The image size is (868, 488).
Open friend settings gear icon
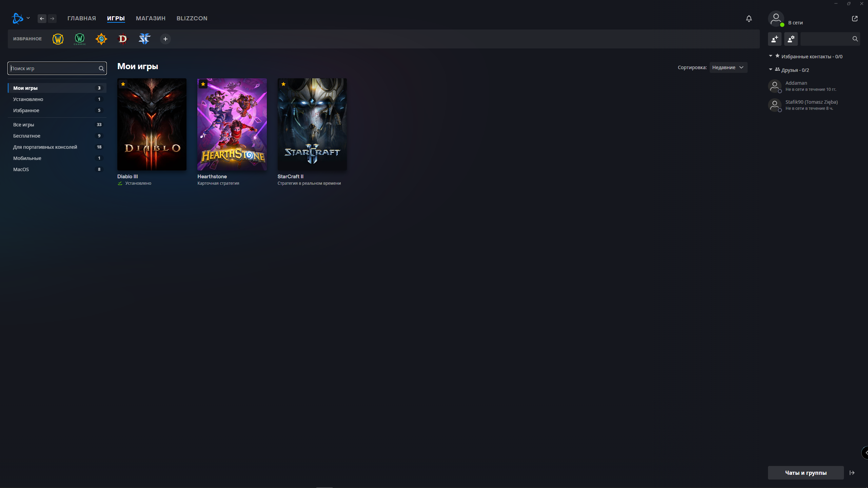tap(791, 39)
